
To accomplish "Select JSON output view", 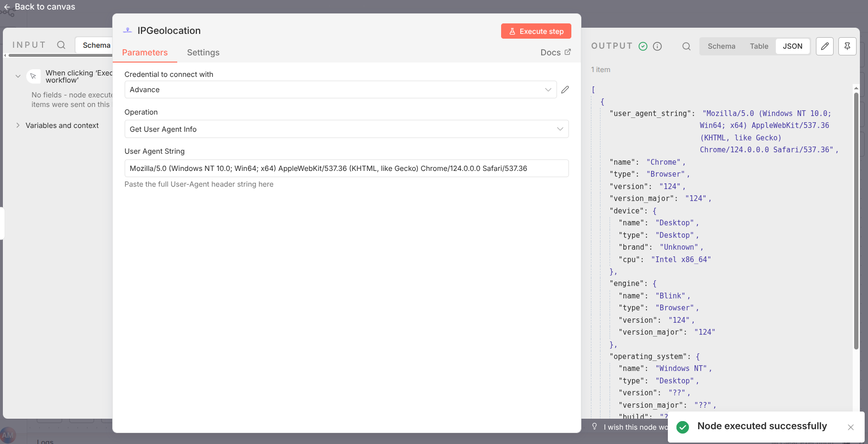I will [792, 46].
